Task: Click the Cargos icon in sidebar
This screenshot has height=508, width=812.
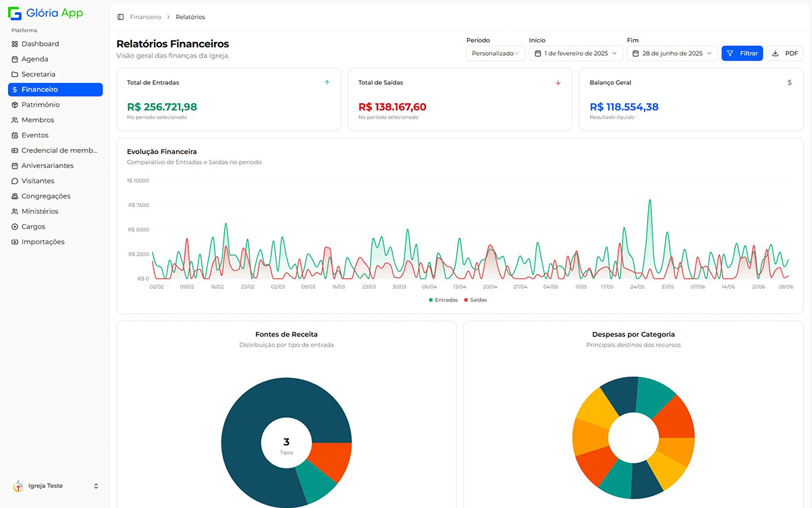Action: [15, 227]
